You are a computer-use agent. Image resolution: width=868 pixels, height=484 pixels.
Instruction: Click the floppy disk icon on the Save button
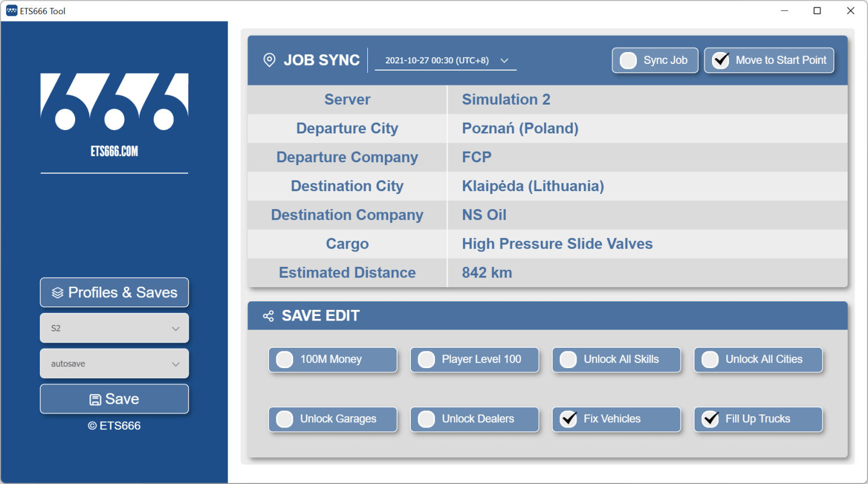[x=96, y=399]
